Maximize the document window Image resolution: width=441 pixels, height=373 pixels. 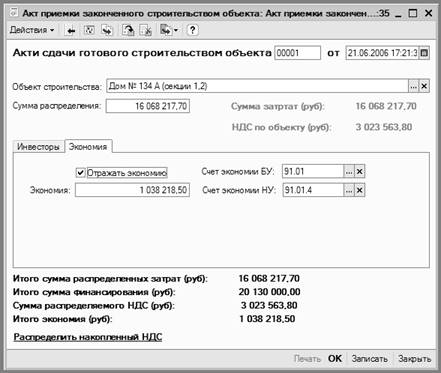pyautogui.click(x=413, y=13)
